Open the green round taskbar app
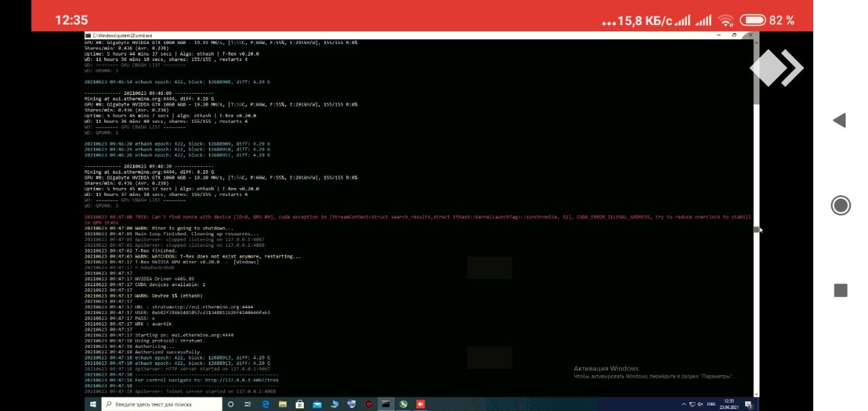The height and width of the screenshot is (411, 868). click(403, 404)
